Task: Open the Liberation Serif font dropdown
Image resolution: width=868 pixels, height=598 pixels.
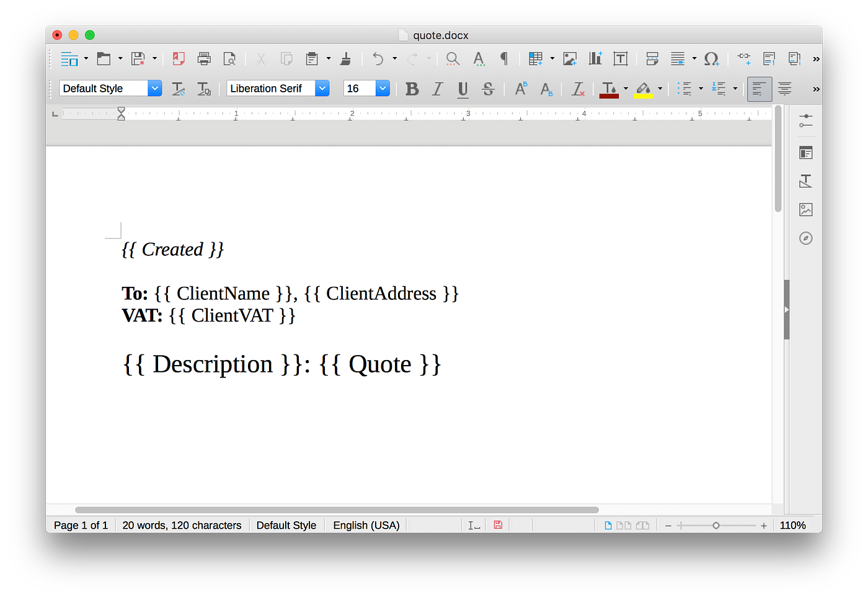Action: (322, 89)
